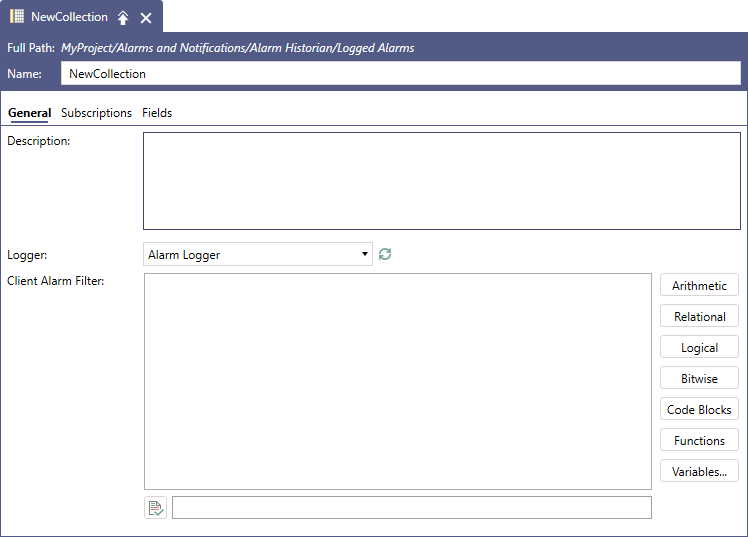748x537 pixels.
Task: Click the 'Client Alarm Filter:' label
Action: [55, 281]
